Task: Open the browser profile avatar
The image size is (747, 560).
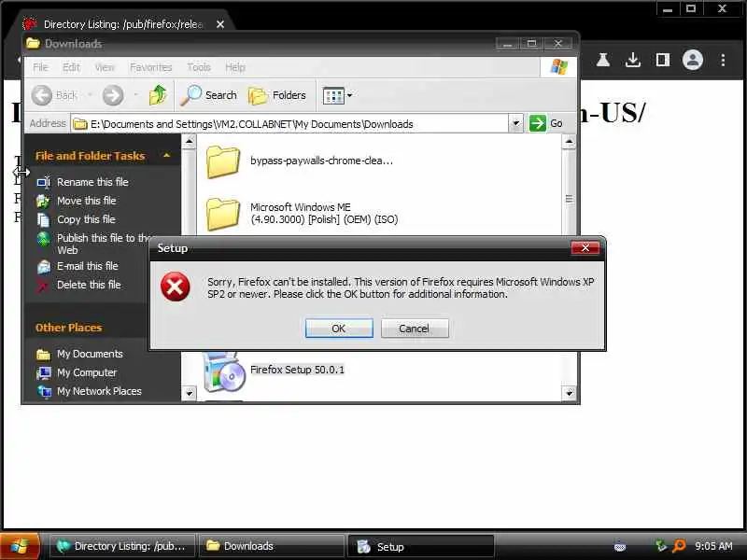Action: pyautogui.click(x=693, y=60)
